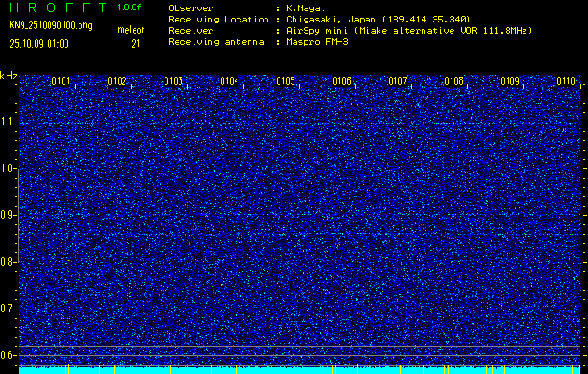Click the 25.10.09 01:00 timestamp

38,43
